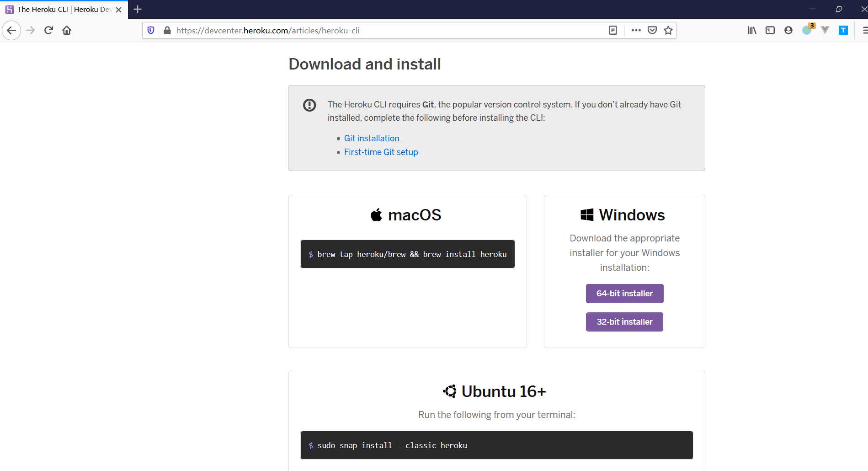Go back to the previous page
Image resolution: width=868 pixels, height=471 pixels.
[11, 31]
